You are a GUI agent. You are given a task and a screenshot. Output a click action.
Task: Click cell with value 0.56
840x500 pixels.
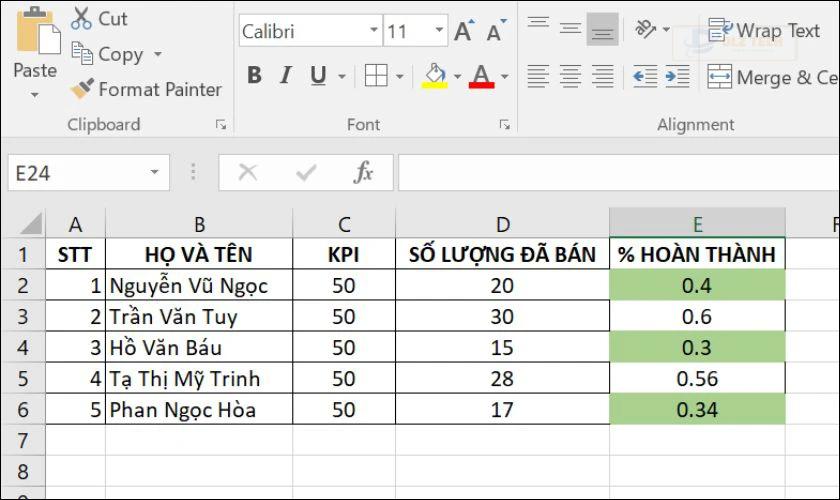click(698, 378)
